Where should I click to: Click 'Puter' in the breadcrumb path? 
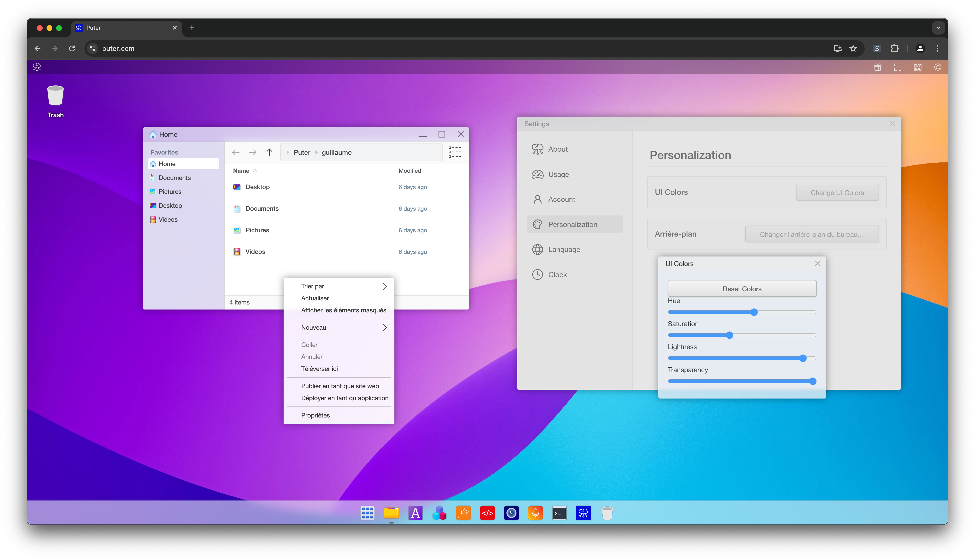point(302,152)
